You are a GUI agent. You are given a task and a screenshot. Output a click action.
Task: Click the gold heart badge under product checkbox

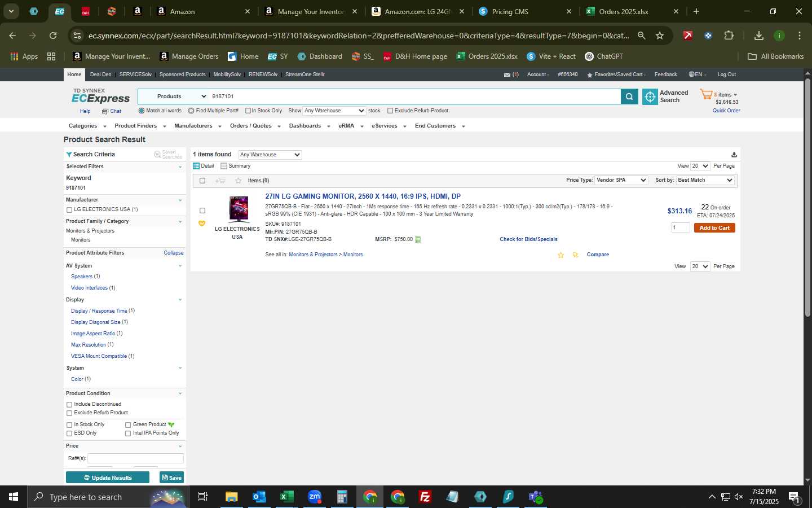click(x=202, y=224)
